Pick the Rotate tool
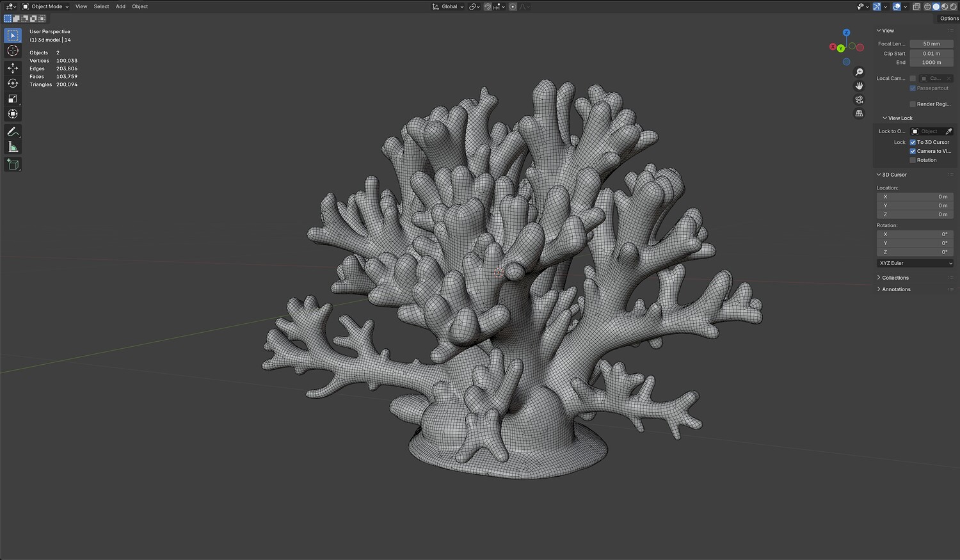 click(x=13, y=83)
